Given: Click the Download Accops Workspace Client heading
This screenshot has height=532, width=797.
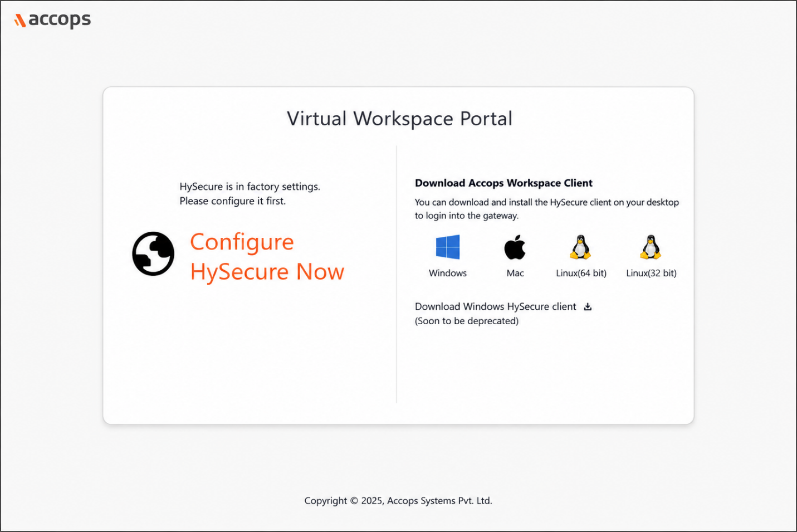Looking at the screenshot, I should click(x=503, y=183).
